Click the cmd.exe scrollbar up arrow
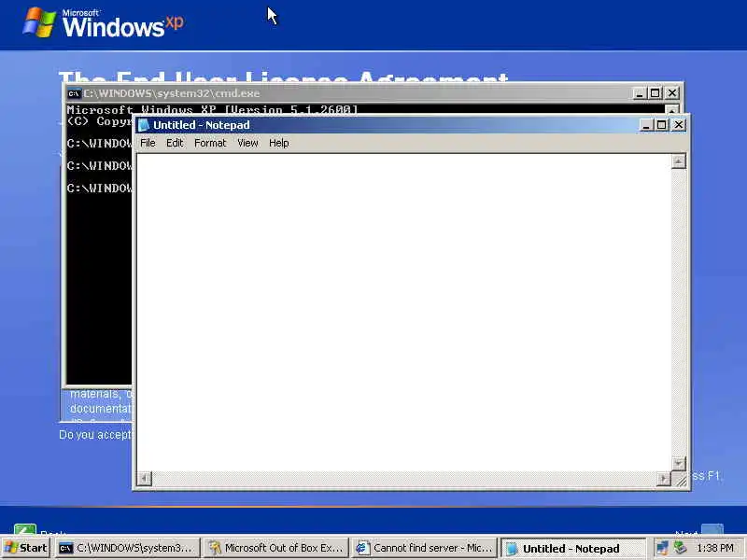 click(671, 109)
